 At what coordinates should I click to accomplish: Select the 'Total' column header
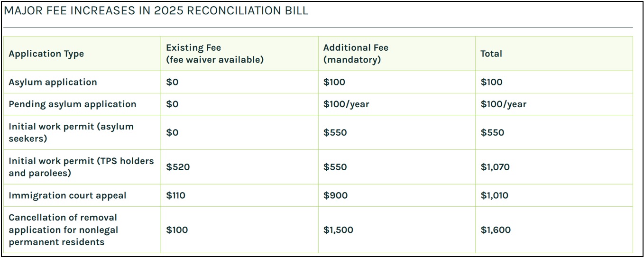pos(491,54)
